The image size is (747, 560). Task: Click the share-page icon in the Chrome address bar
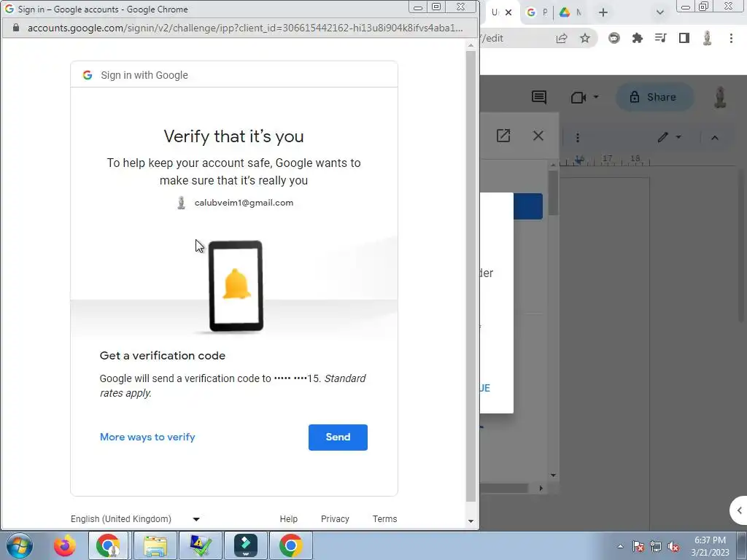(562, 38)
